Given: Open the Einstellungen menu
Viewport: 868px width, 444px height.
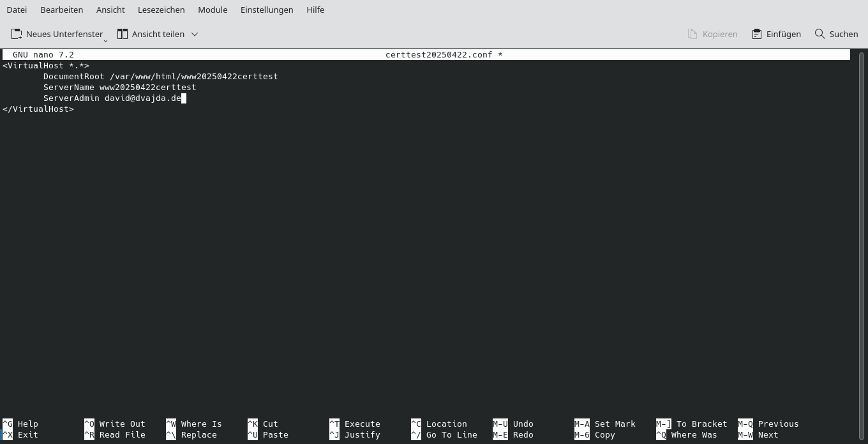Looking at the screenshot, I should [x=267, y=10].
